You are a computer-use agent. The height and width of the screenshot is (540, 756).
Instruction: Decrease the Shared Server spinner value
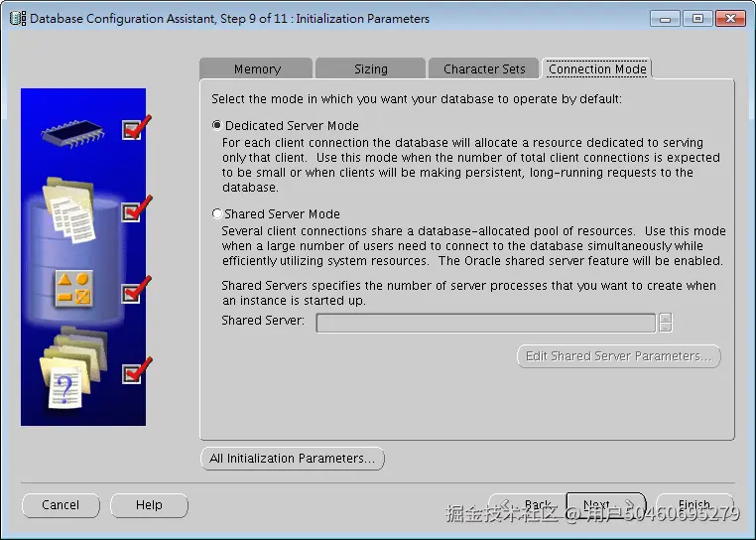tap(666, 328)
